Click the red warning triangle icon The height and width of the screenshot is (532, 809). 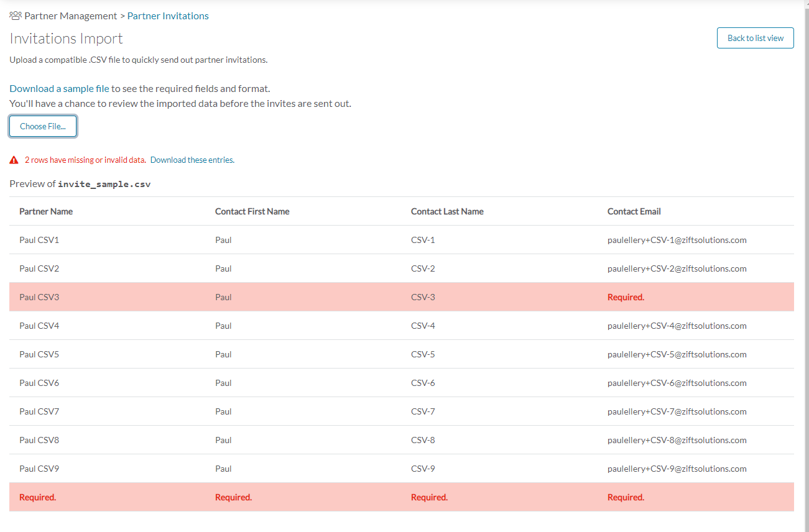click(x=14, y=159)
